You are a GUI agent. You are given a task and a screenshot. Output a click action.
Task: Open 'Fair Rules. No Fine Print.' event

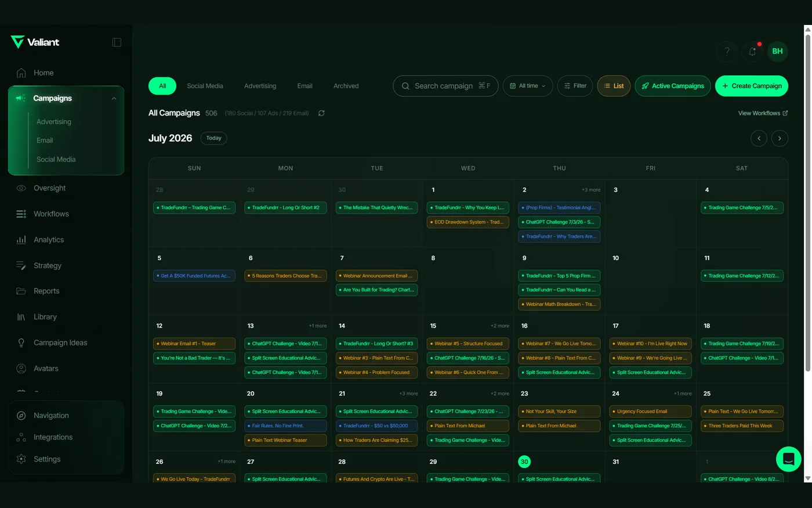coord(285,426)
